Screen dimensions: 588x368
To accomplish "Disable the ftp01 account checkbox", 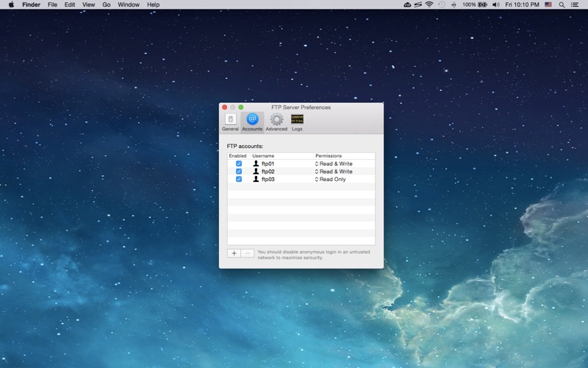I will click(239, 163).
